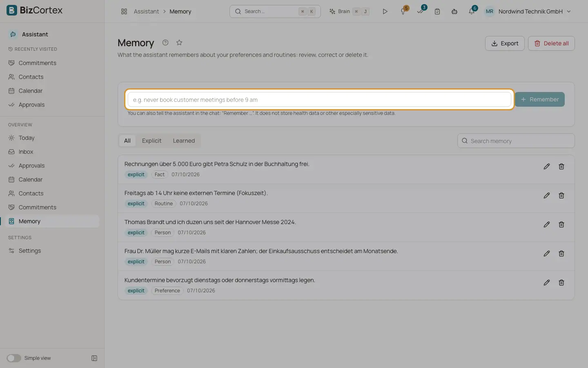588x368 pixels.
Task: Edit the Thomas Brandt memory entry
Action: point(547,224)
